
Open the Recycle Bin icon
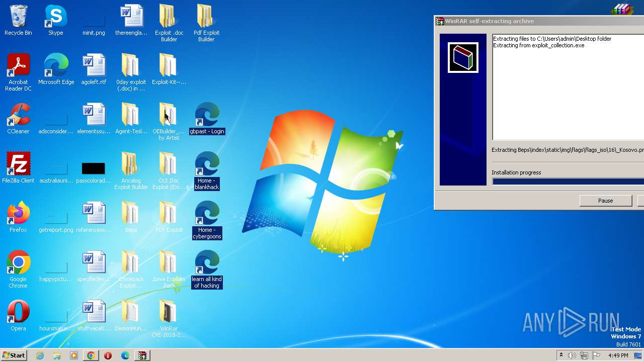tap(18, 21)
